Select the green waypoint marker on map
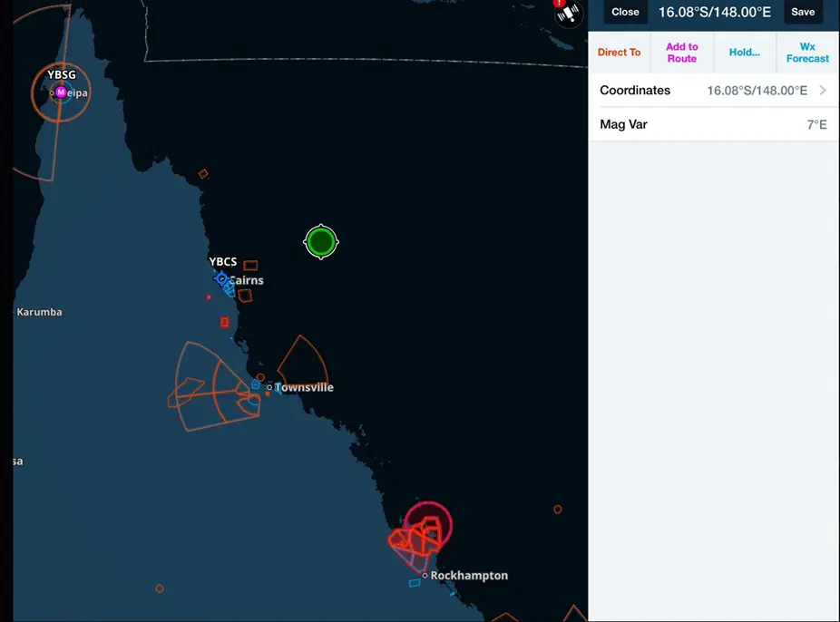 coord(320,242)
